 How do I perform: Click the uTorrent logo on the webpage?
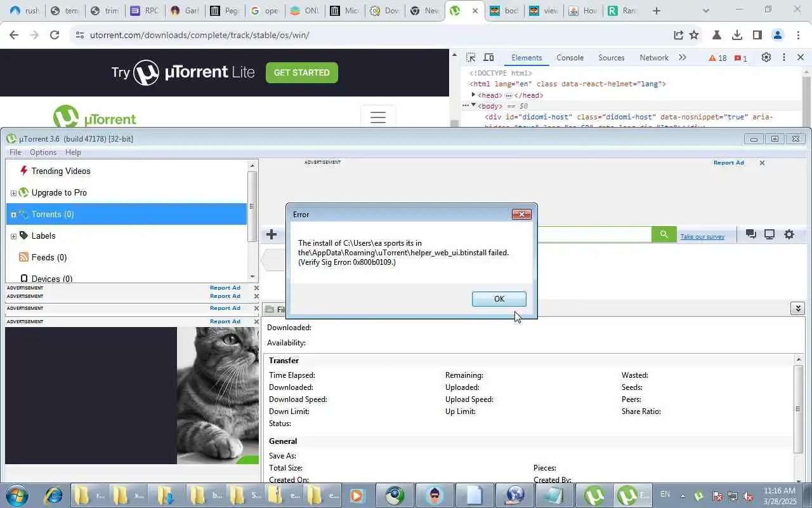pyautogui.click(x=95, y=118)
